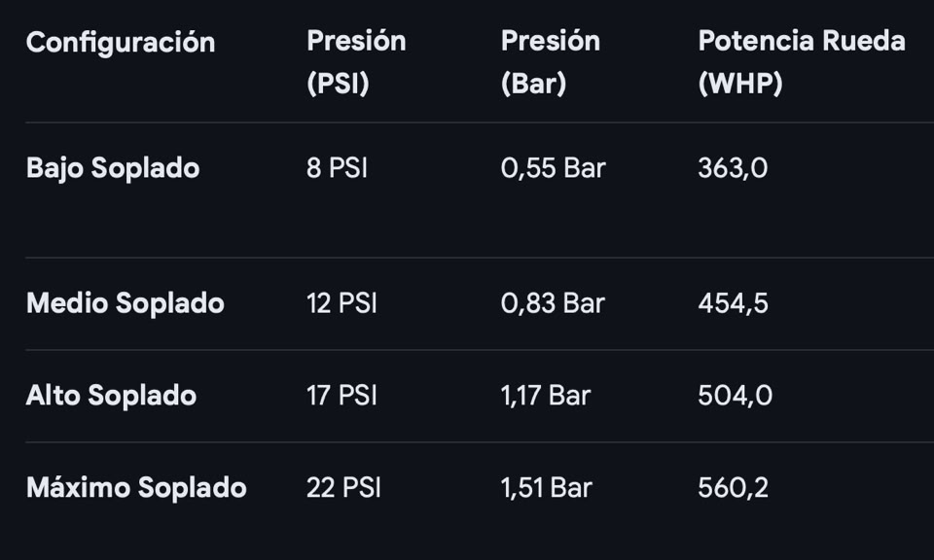Image resolution: width=934 pixels, height=560 pixels.
Task: Select the Medio Soplado row label
Action: (126, 303)
